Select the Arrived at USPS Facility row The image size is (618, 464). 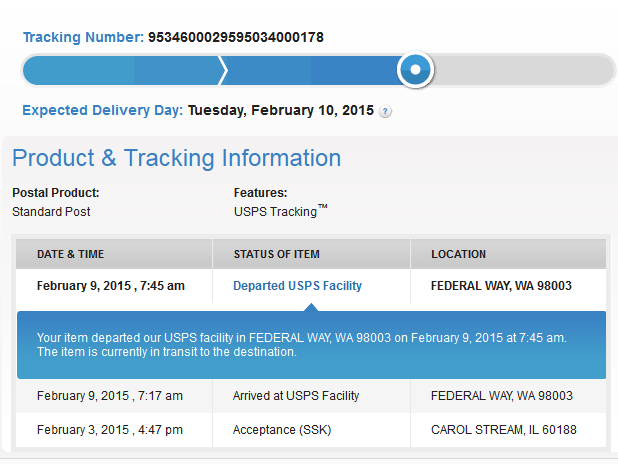(x=296, y=396)
